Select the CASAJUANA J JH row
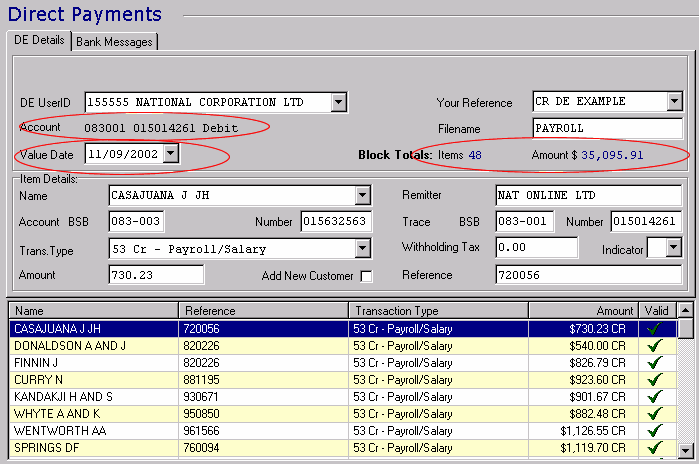The image size is (699, 464). pyautogui.click(x=343, y=329)
